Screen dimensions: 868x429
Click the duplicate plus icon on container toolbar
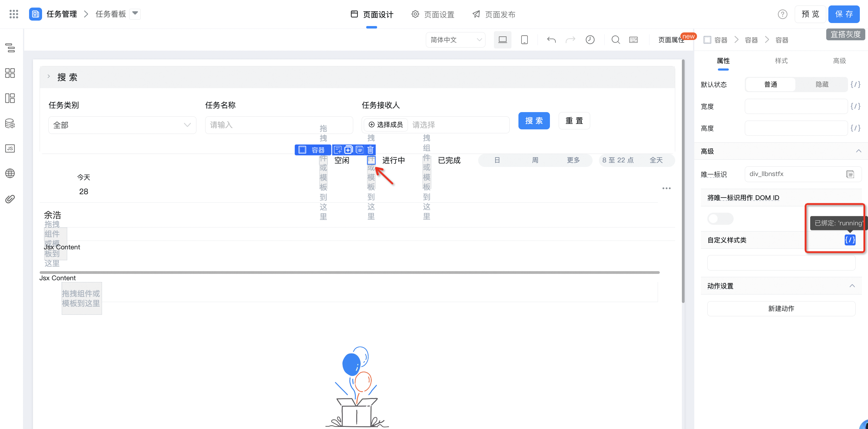click(x=348, y=150)
